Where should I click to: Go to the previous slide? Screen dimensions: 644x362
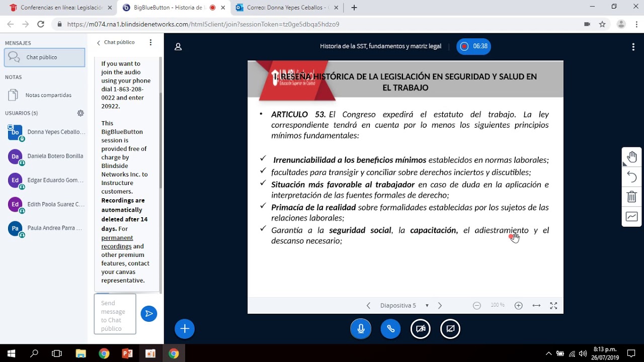pyautogui.click(x=368, y=306)
